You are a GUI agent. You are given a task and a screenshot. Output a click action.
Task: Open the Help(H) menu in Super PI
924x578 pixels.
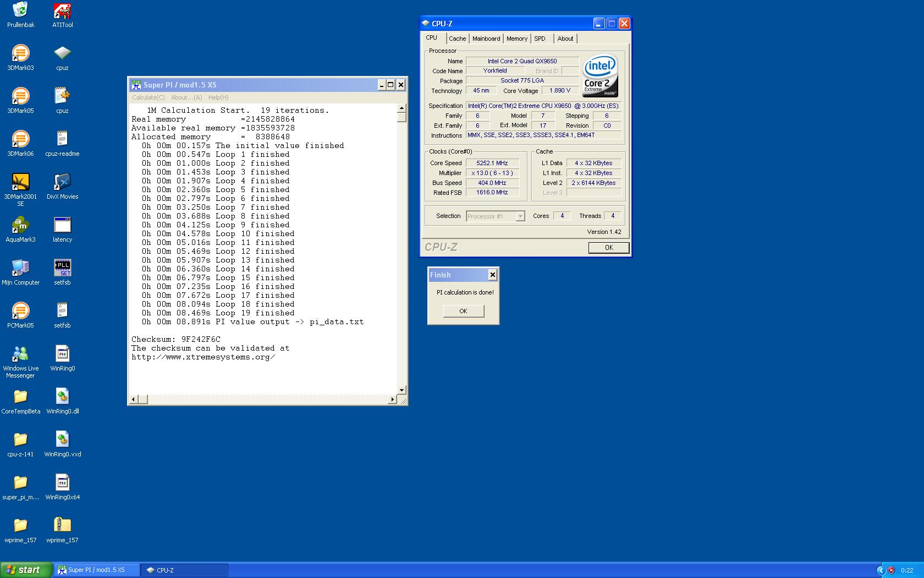pos(218,97)
